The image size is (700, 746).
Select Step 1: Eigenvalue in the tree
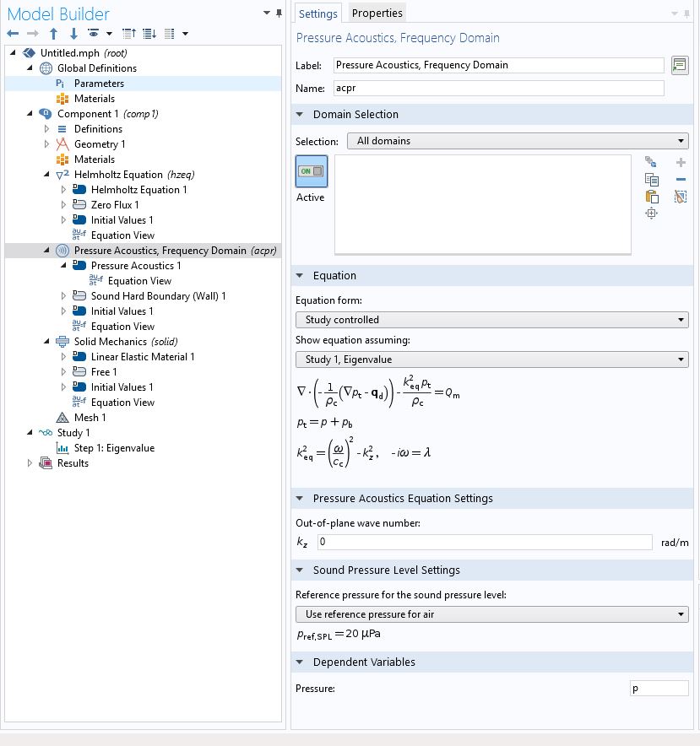(x=114, y=448)
